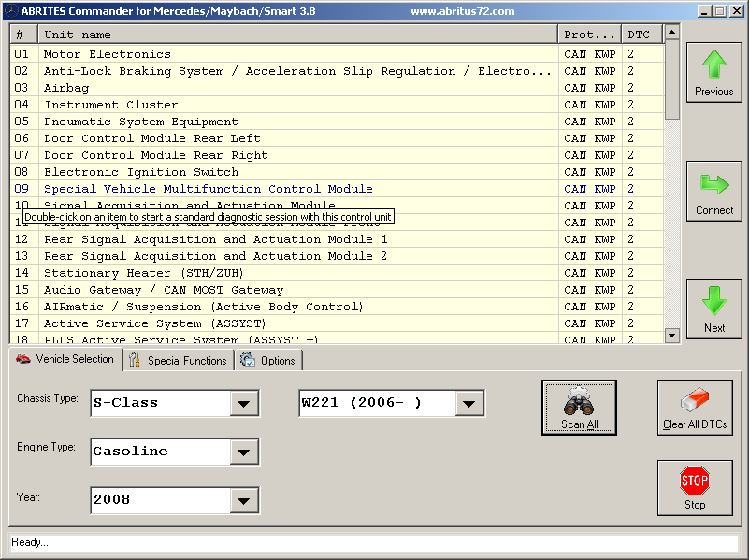Sort by DTC column header

(x=642, y=35)
